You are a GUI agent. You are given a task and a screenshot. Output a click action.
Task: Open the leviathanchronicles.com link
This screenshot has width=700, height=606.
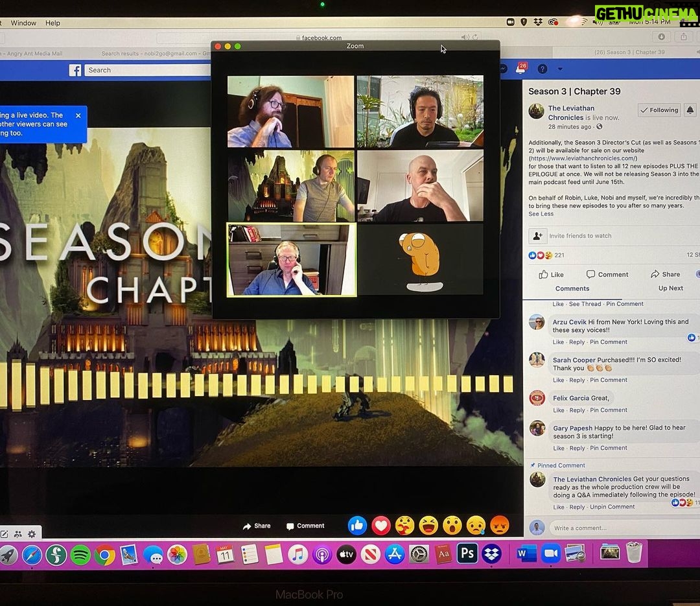coord(583,158)
